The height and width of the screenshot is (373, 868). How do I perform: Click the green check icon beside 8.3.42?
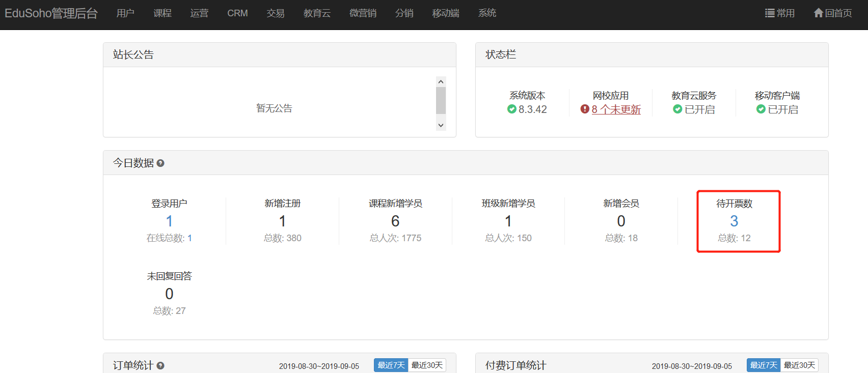pos(512,109)
